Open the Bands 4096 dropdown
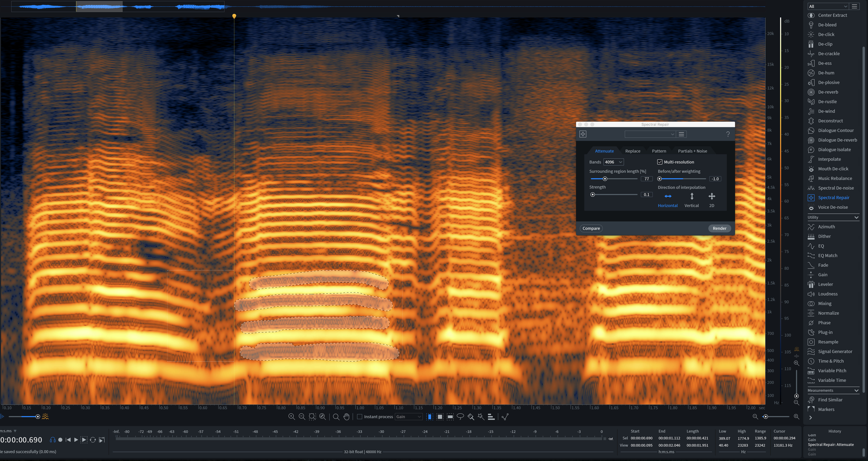This screenshot has width=868, height=461. pyautogui.click(x=613, y=162)
